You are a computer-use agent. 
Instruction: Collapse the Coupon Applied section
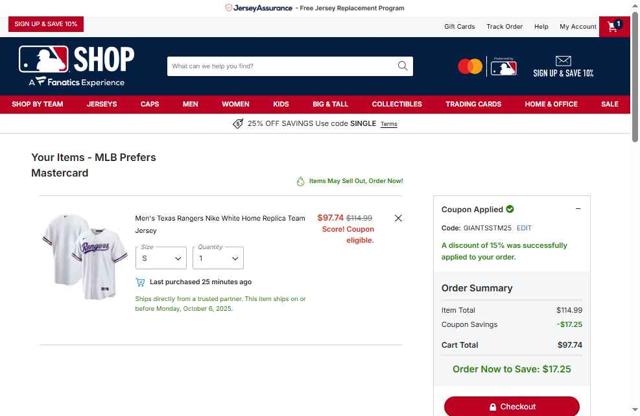(x=578, y=209)
